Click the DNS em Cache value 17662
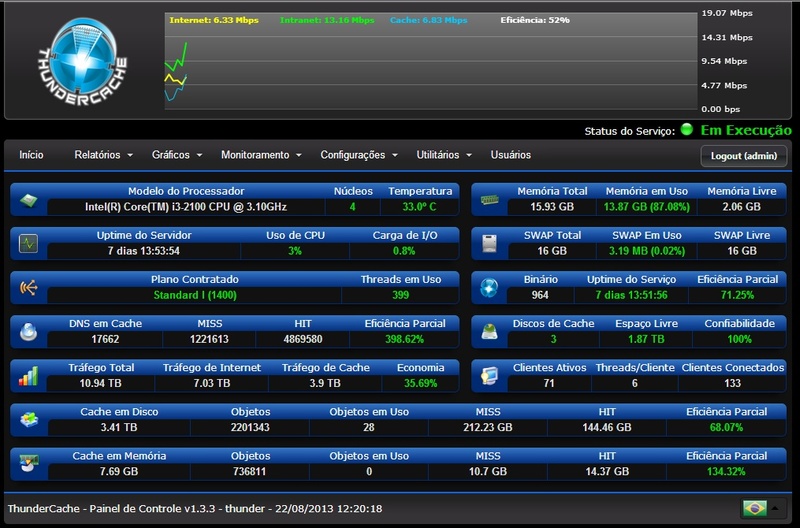Screen dimensions: 800x528 [105, 339]
